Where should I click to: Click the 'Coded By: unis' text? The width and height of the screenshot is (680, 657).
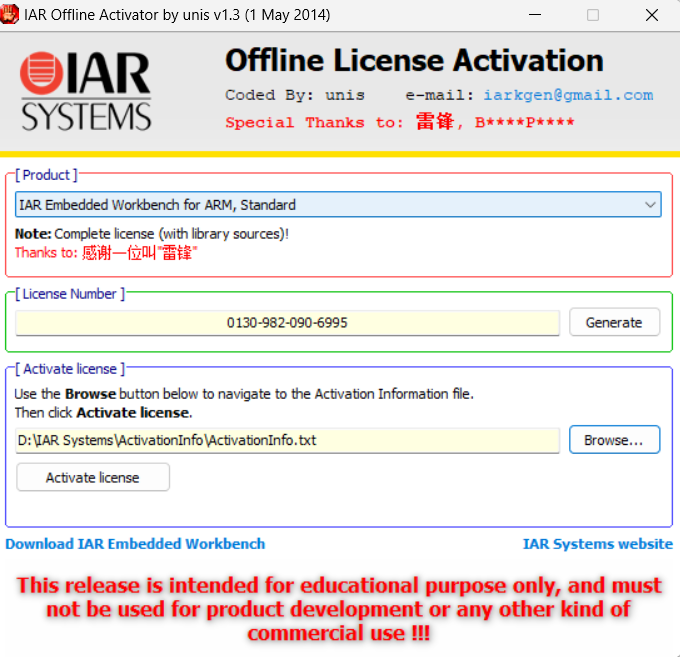click(295, 95)
